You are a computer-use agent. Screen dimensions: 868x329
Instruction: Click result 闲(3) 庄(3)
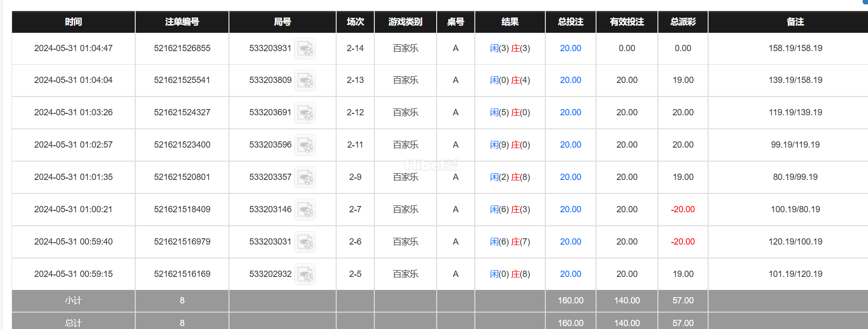point(510,48)
